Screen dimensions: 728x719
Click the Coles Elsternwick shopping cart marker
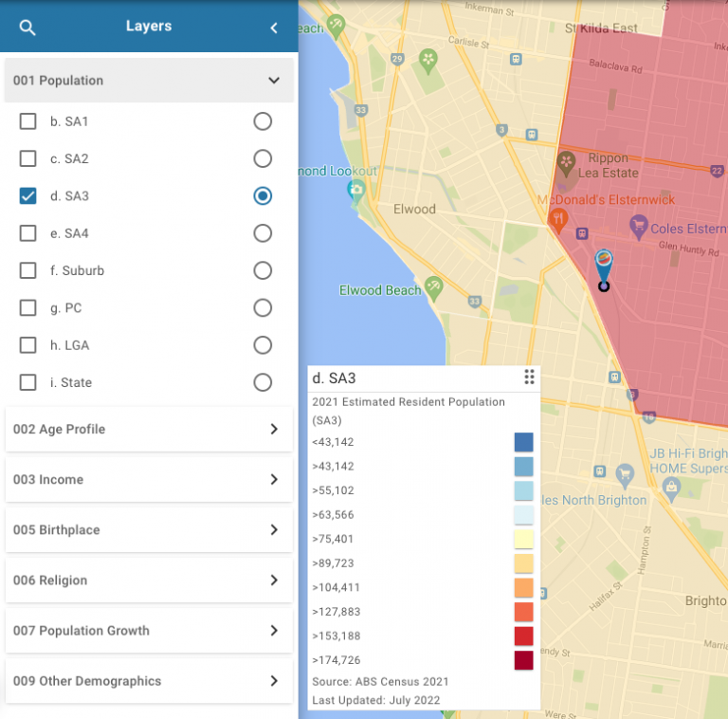638,227
